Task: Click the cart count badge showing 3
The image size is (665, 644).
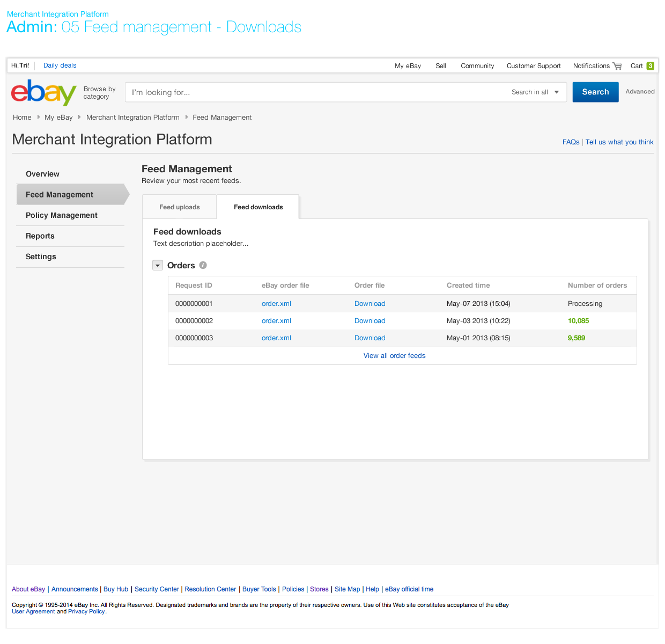Action: 650,66
